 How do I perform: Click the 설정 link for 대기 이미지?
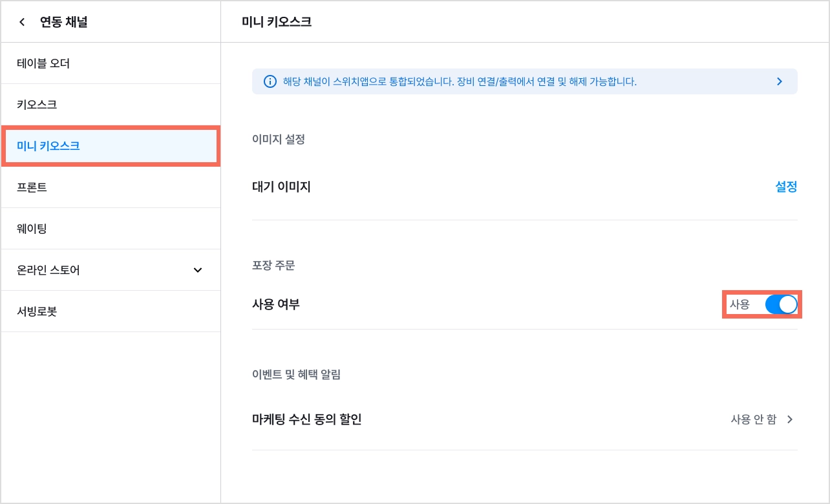[786, 187]
